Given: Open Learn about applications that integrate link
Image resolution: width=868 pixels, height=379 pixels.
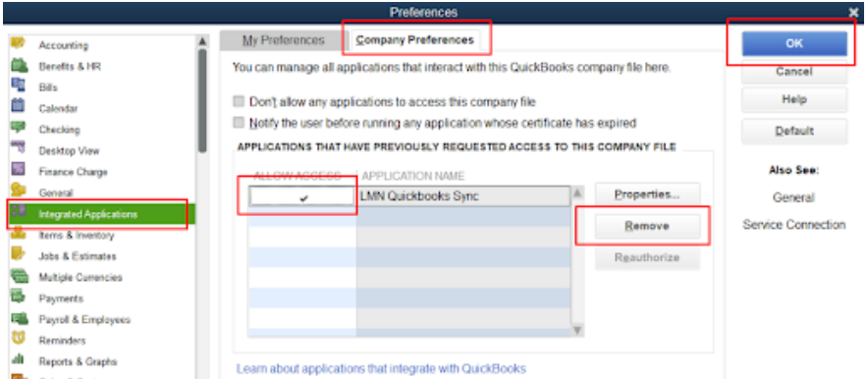Looking at the screenshot, I should click(381, 368).
